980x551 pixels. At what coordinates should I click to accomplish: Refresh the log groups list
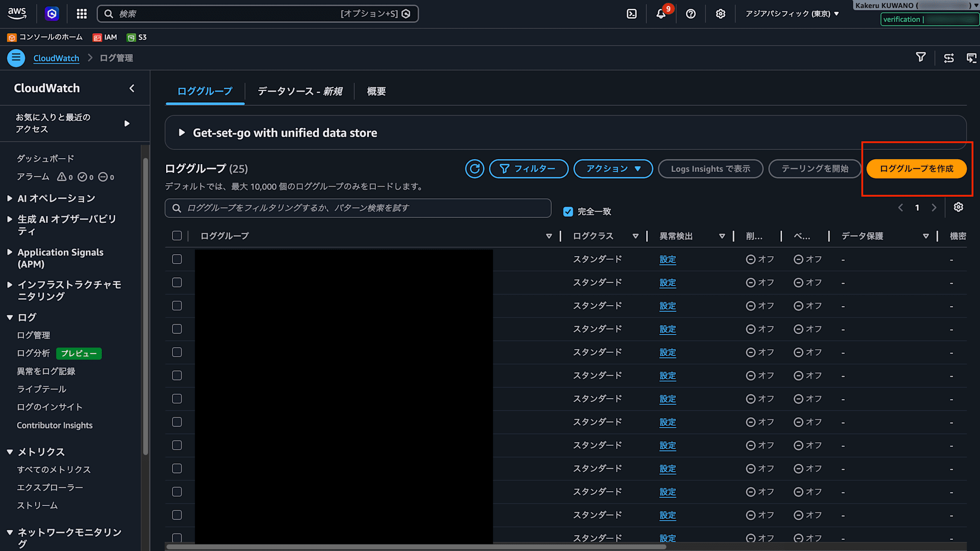[x=474, y=168]
